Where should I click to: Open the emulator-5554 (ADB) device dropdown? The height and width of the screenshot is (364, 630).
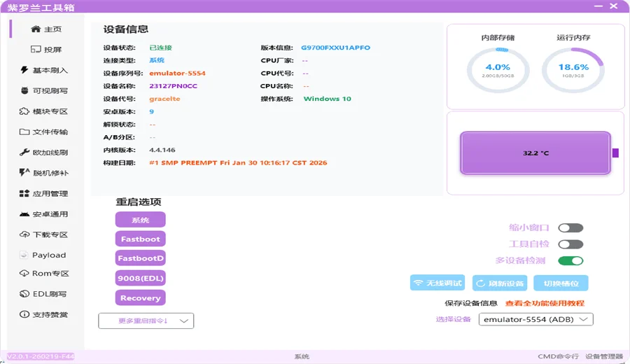coord(536,319)
